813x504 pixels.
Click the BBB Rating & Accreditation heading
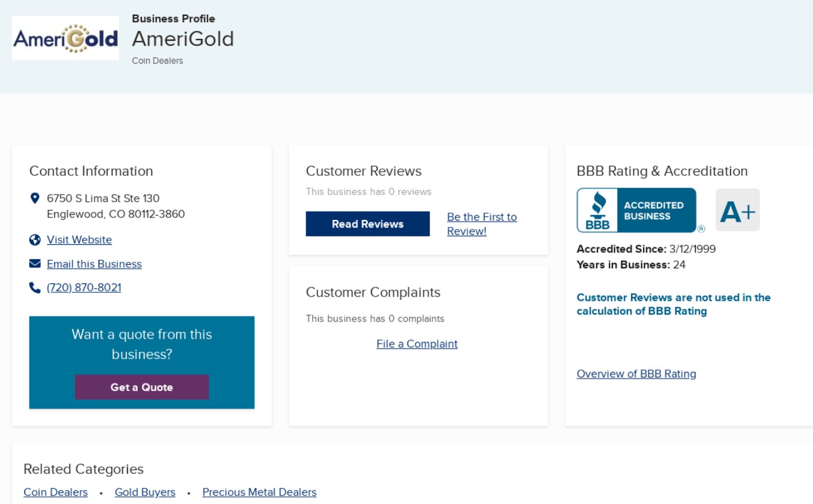[x=662, y=171]
